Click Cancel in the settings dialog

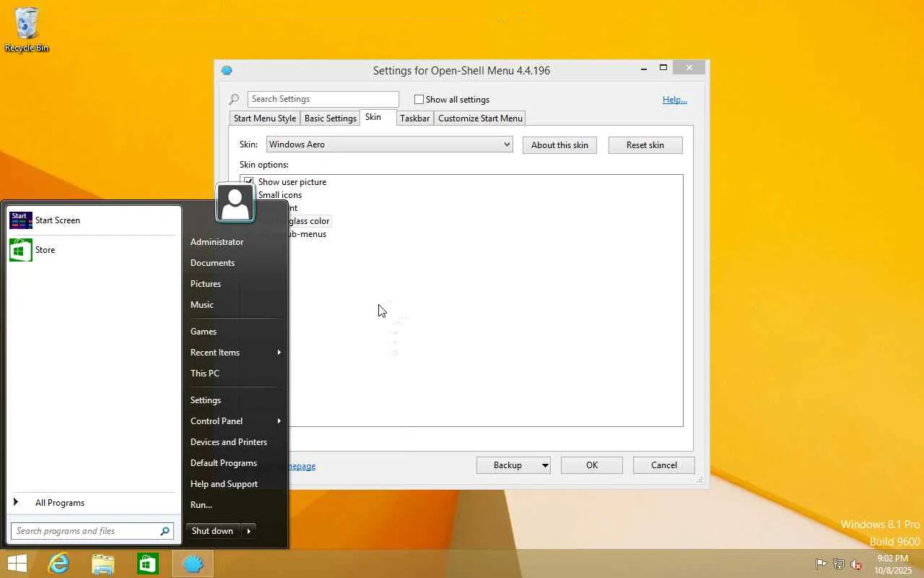[664, 465]
